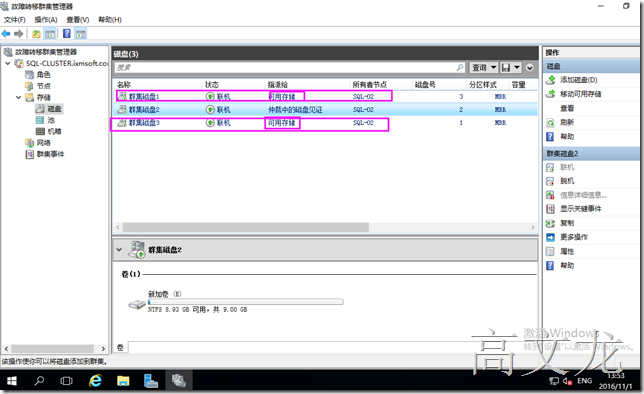
Task: Open the 操作(A) menu
Action: 46,20
